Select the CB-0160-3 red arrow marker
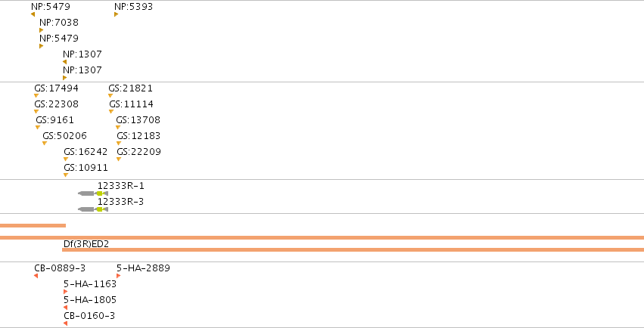644x328 pixels. [65, 323]
